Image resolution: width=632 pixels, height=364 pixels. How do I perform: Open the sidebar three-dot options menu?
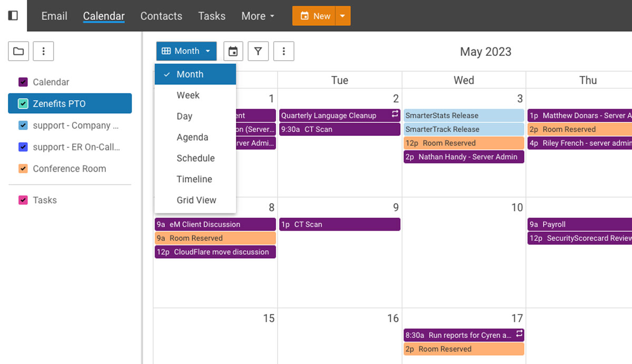pyautogui.click(x=43, y=51)
